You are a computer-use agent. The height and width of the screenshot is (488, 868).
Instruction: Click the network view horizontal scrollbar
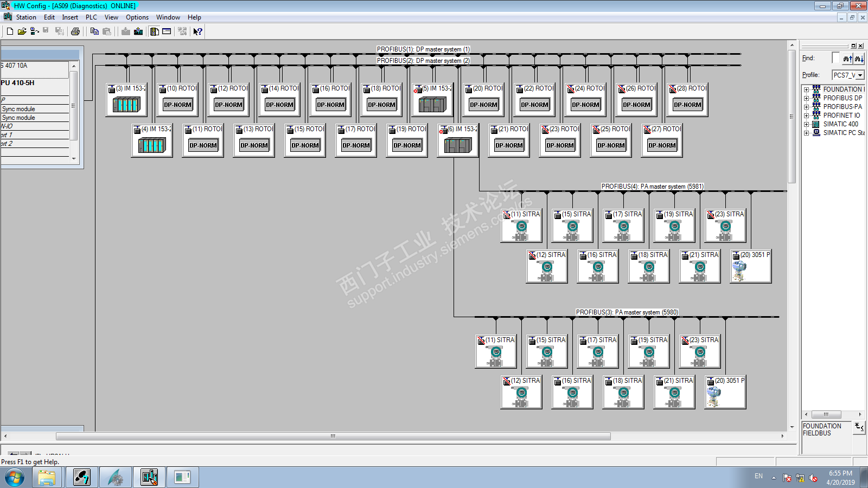tap(333, 436)
